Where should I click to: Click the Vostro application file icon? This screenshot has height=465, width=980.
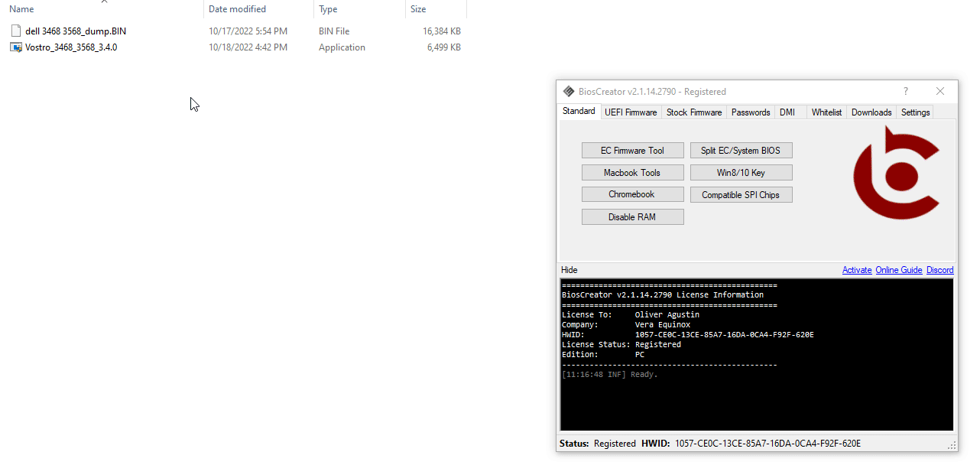click(x=16, y=47)
